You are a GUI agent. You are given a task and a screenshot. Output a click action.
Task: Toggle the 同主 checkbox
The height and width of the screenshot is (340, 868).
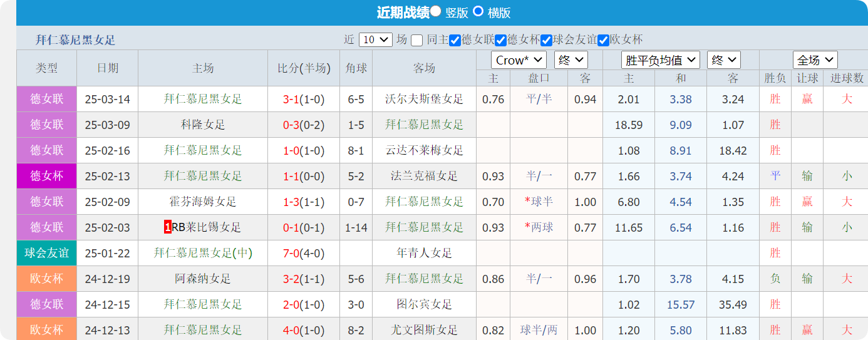pos(417,40)
